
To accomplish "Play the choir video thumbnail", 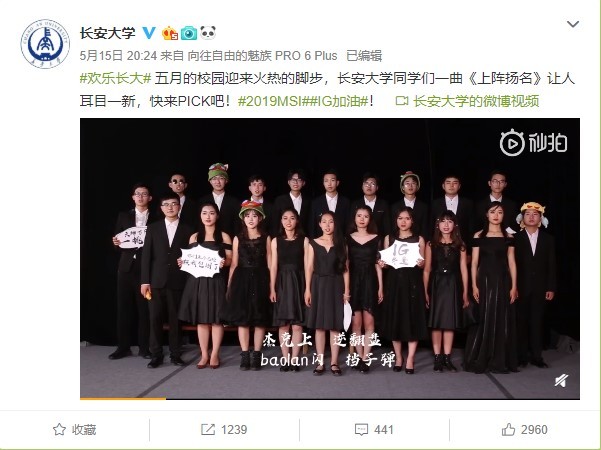I will [x=330, y=259].
